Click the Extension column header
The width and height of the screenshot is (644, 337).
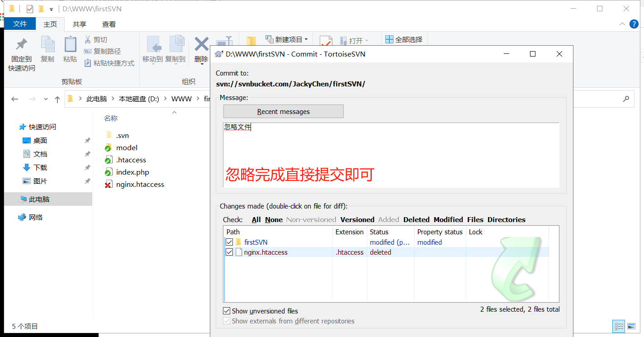[x=350, y=232]
